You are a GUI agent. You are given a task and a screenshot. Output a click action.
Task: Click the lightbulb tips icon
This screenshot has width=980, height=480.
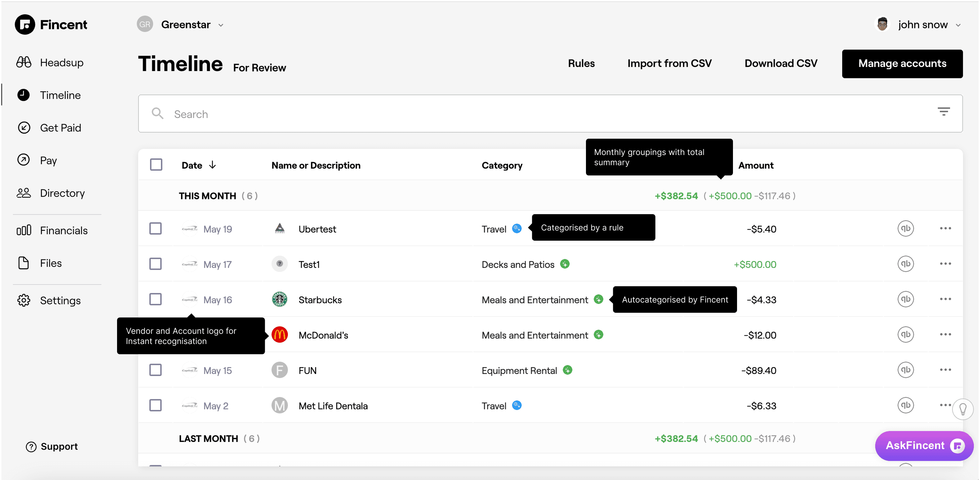pyautogui.click(x=963, y=409)
